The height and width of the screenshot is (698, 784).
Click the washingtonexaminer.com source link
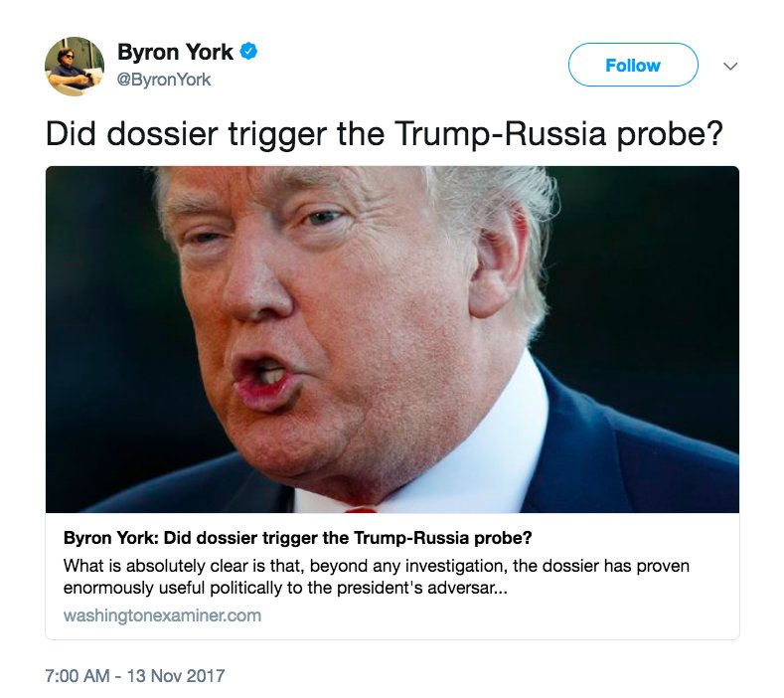162,614
